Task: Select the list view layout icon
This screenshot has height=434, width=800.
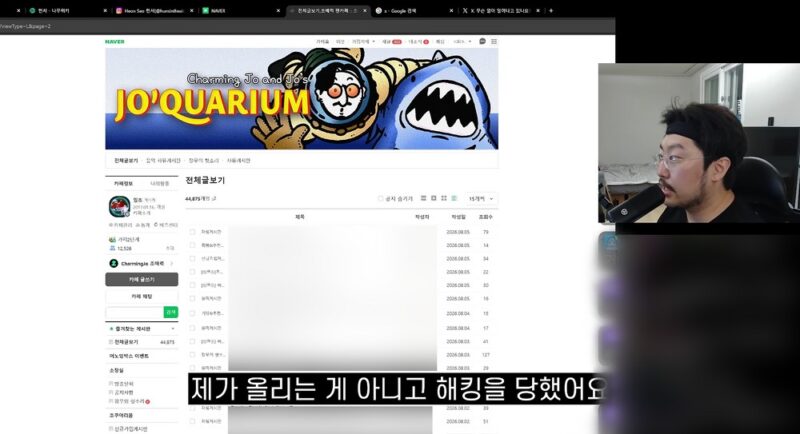Action: click(x=423, y=198)
